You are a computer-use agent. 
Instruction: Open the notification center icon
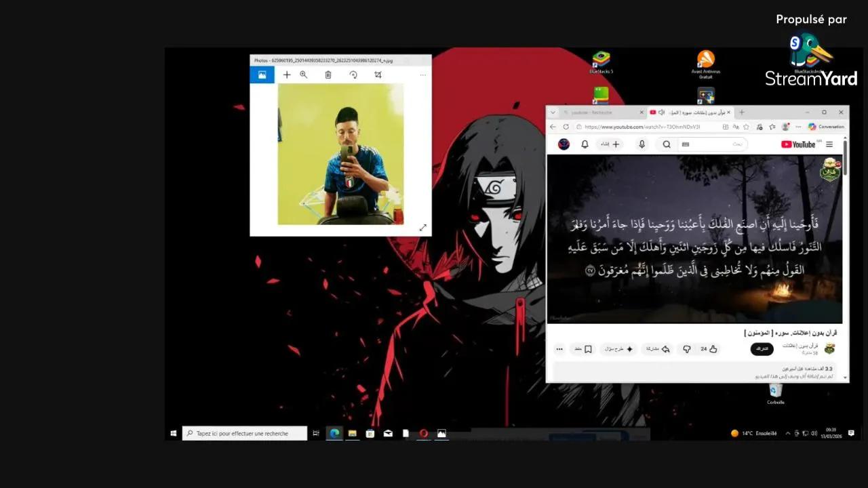point(851,433)
